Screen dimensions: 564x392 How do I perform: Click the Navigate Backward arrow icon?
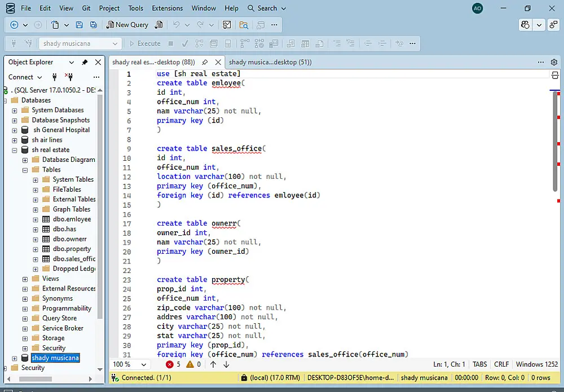[15, 25]
